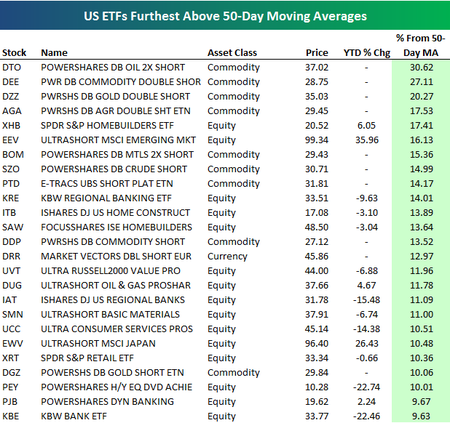Click PWRSHS DB GOLD DOUBLE SHORT name
The image size is (450, 423).
[x=115, y=96]
